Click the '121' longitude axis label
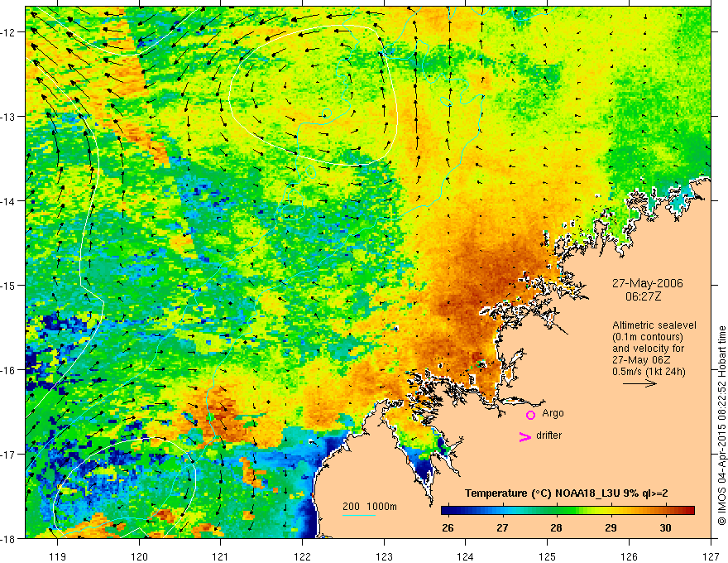This screenshot has width=728, height=563. (221, 556)
